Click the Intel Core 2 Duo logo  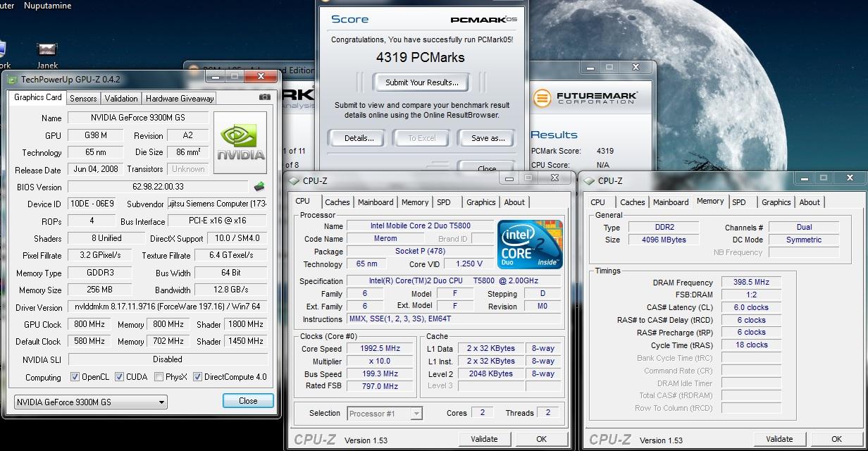pyautogui.click(x=531, y=245)
